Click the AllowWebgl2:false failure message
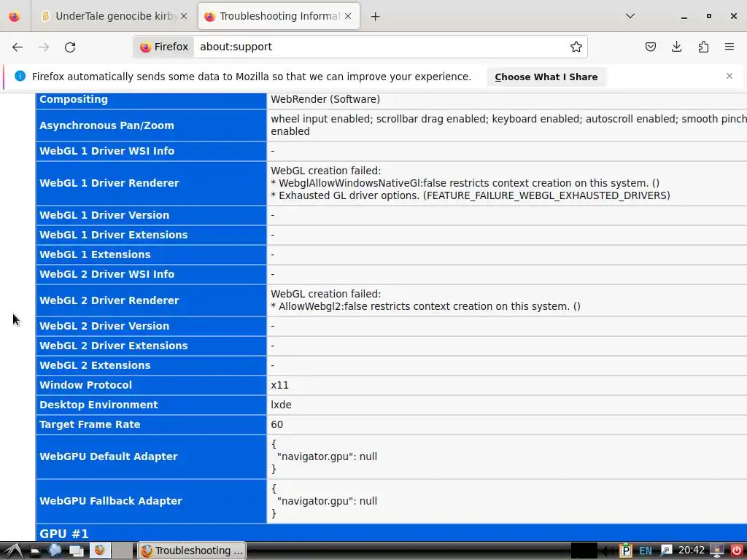The image size is (747, 560). pyautogui.click(x=425, y=306)
